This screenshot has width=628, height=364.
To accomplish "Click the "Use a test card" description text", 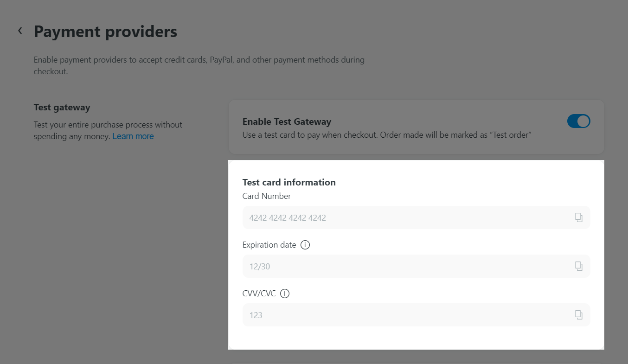I will (386, 135).
